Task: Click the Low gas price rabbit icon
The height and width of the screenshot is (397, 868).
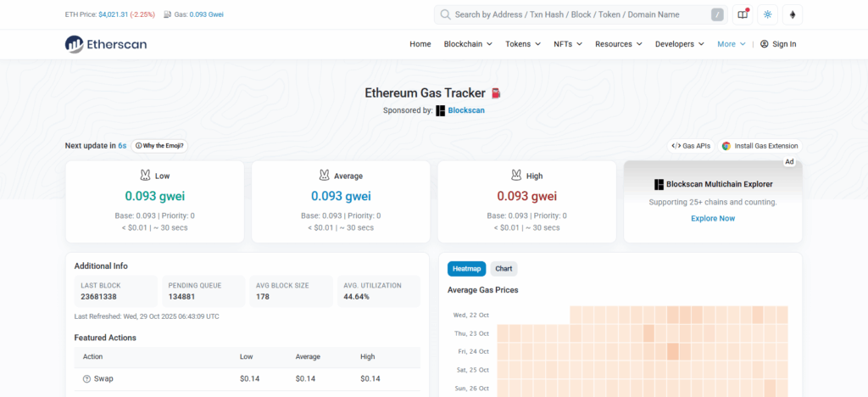Action: [144, 176]
